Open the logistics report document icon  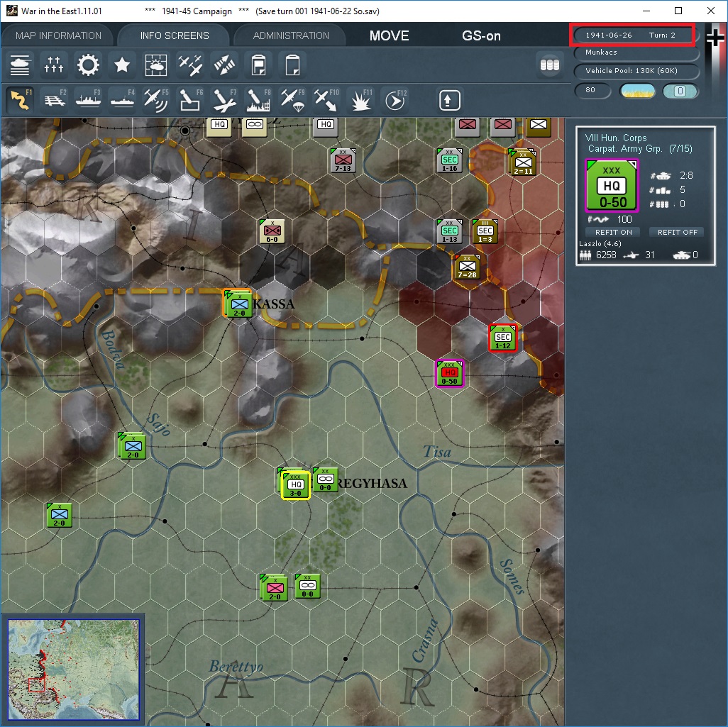point(258,65)
